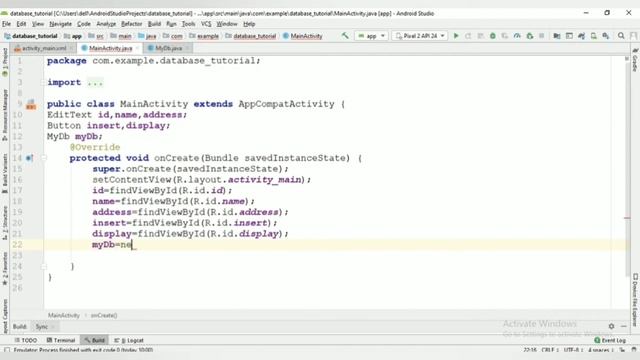Screen dimensions: 640x360
Task: Click fold end marker at line 24
Action: click(43, 267)
